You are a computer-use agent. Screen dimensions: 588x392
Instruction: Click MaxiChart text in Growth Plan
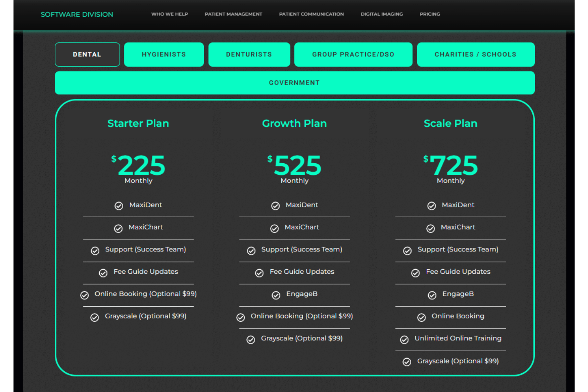[x=302, y=227]
